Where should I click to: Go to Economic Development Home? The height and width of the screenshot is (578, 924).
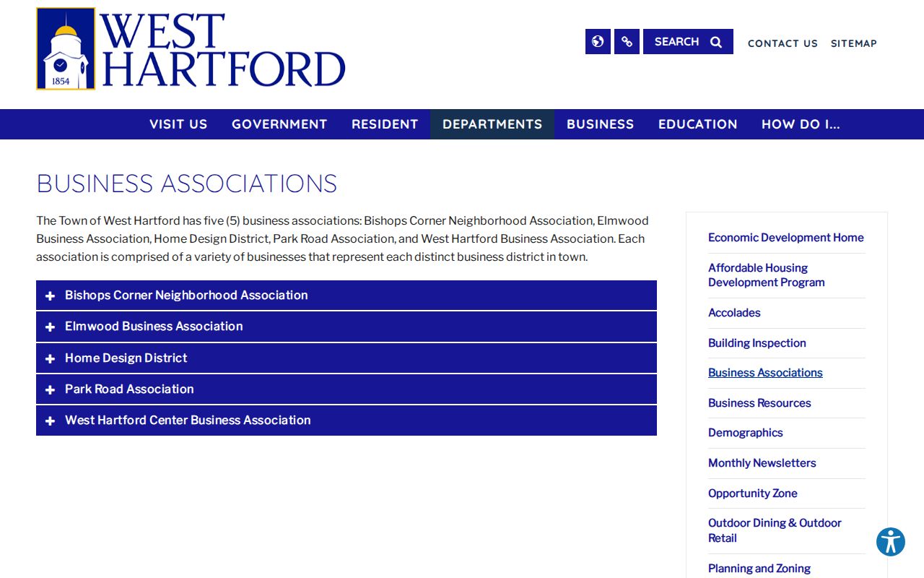[x=785, y=238]
